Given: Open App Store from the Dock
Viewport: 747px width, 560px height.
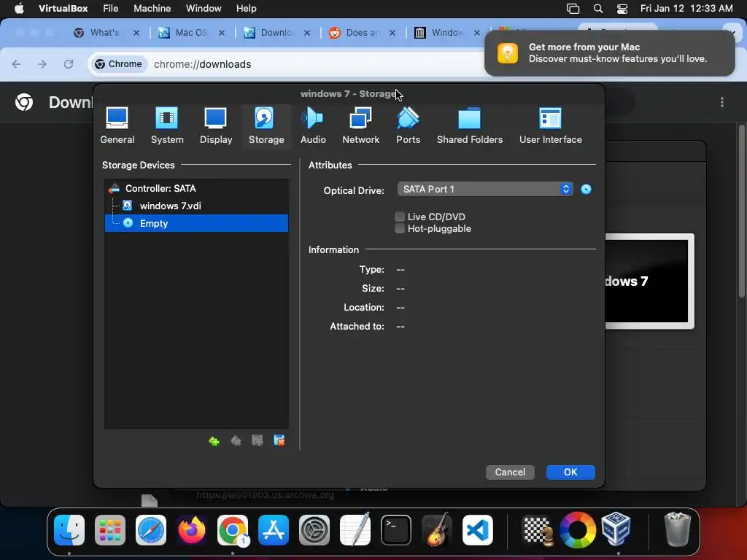Looking at the screenshot, I should [x=274, y=530].
